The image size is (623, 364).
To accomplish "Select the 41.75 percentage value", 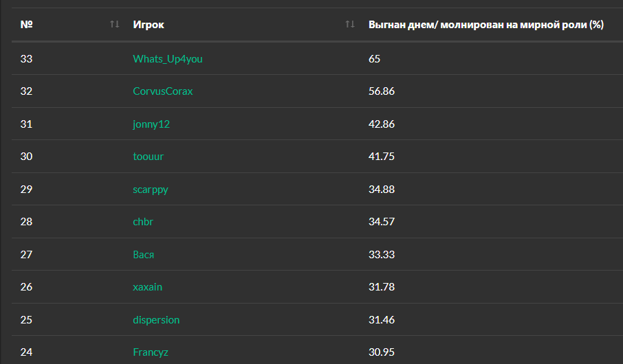I will coord(382,157).
